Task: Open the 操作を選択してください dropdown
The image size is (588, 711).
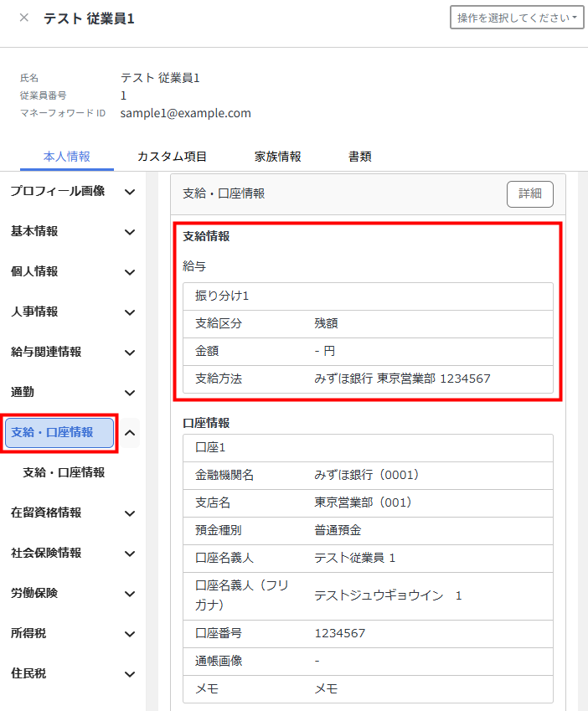Action: pyautogui.click(x=517, y=18)
